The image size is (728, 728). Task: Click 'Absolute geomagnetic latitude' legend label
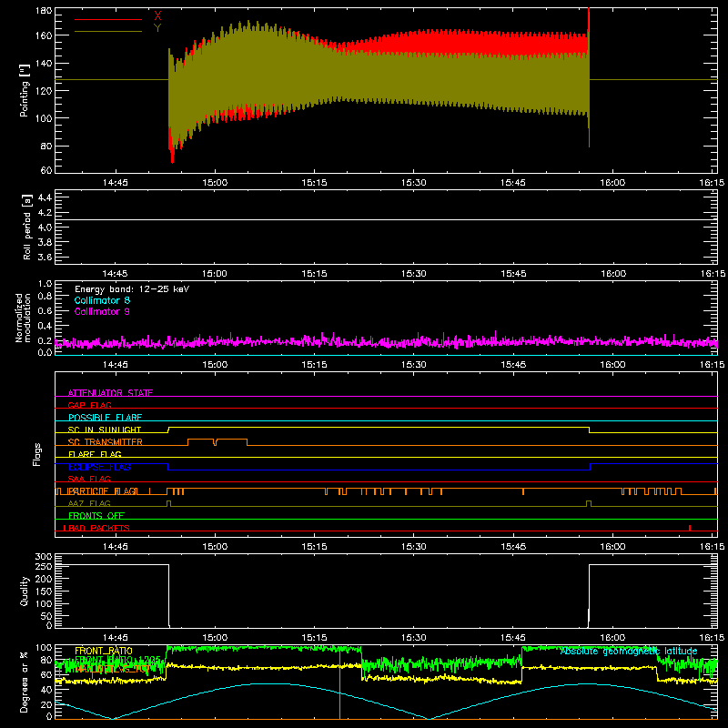[629, 651]
